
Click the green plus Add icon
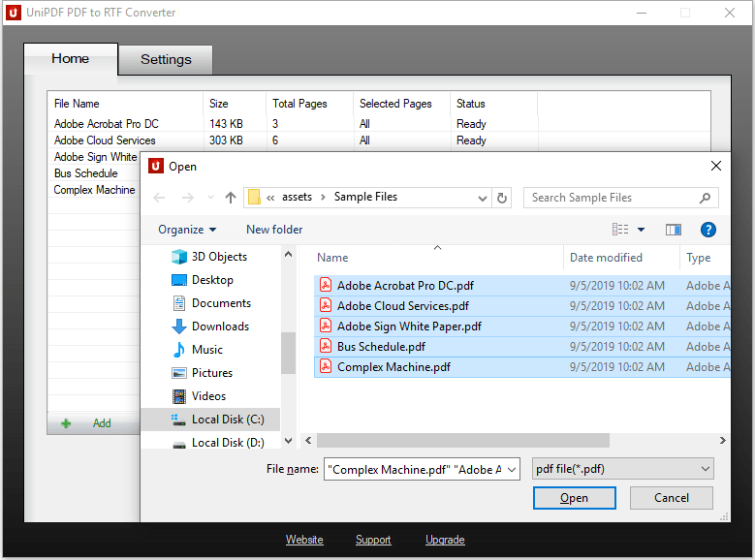point(66,423)
